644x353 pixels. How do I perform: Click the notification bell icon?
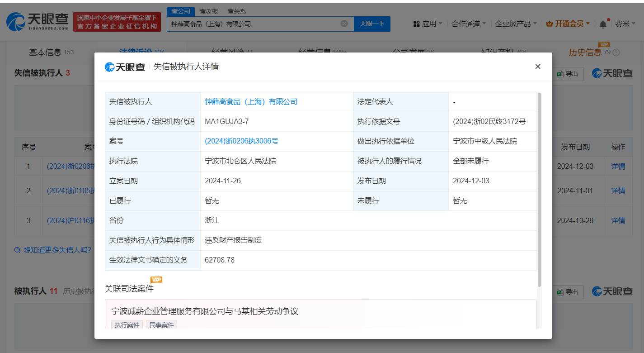coord(603,24)
